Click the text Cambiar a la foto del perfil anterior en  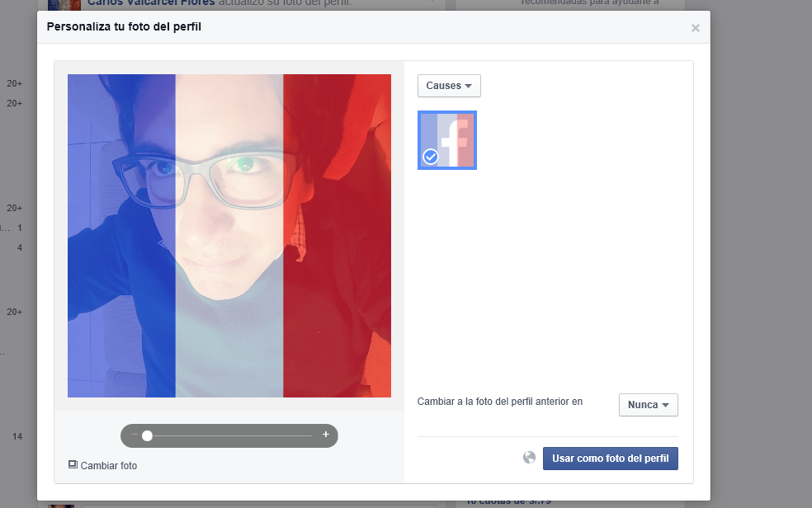pos(500,402)
